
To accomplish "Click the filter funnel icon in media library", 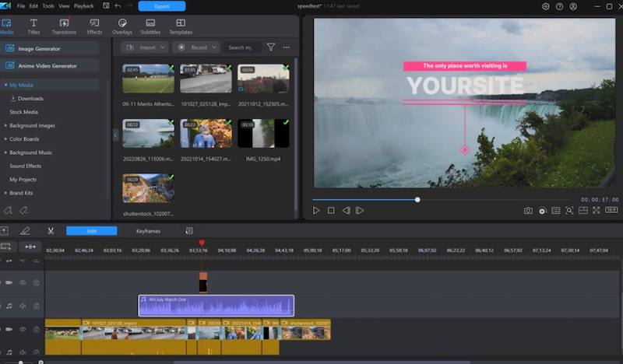I will point(271,47).
